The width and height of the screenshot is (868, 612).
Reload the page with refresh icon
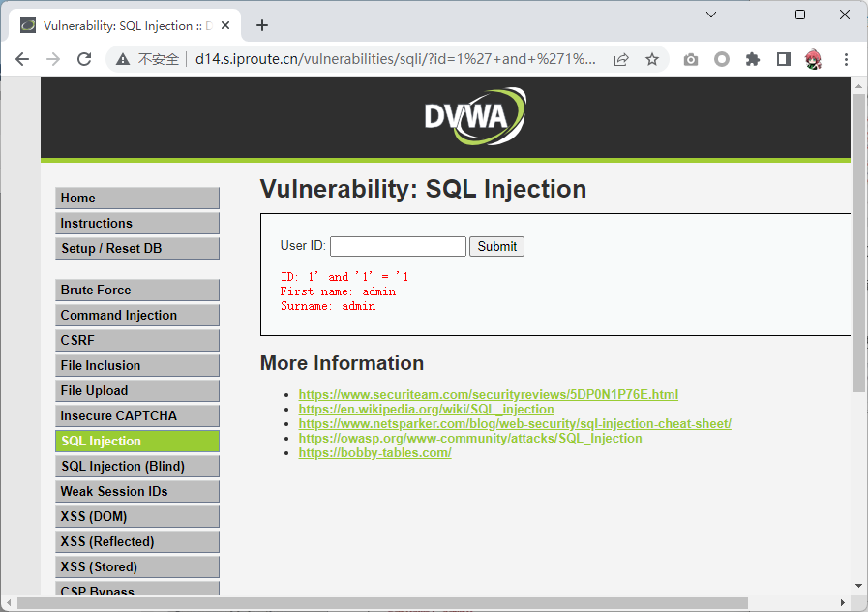click(84, 59)
